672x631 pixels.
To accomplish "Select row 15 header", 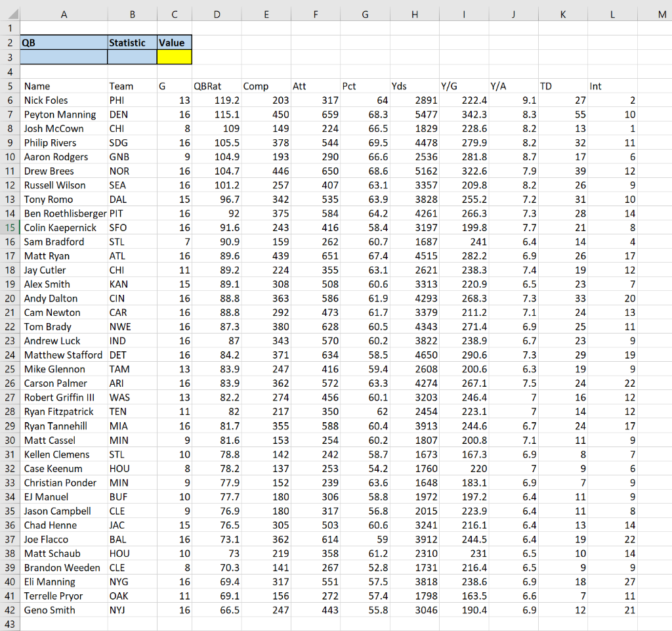I will (10, 228).
